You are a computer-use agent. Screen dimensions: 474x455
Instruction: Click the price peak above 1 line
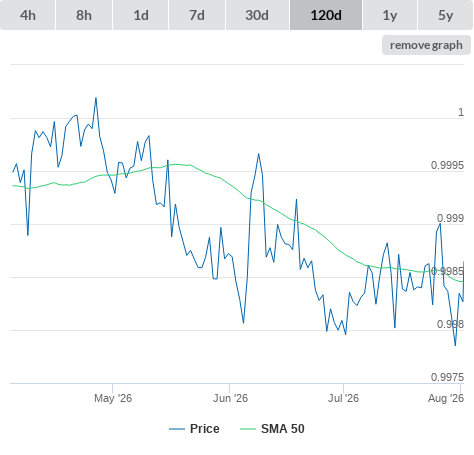pos(96,98)
